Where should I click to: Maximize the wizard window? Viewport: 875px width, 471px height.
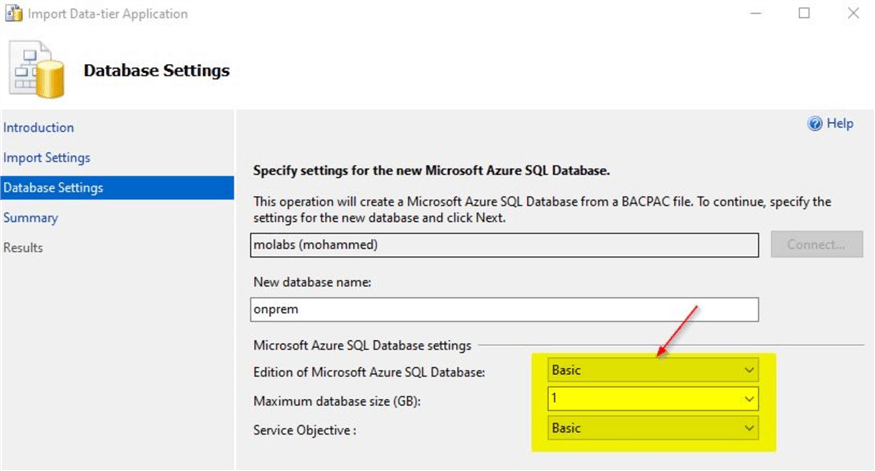click(804, 14)
